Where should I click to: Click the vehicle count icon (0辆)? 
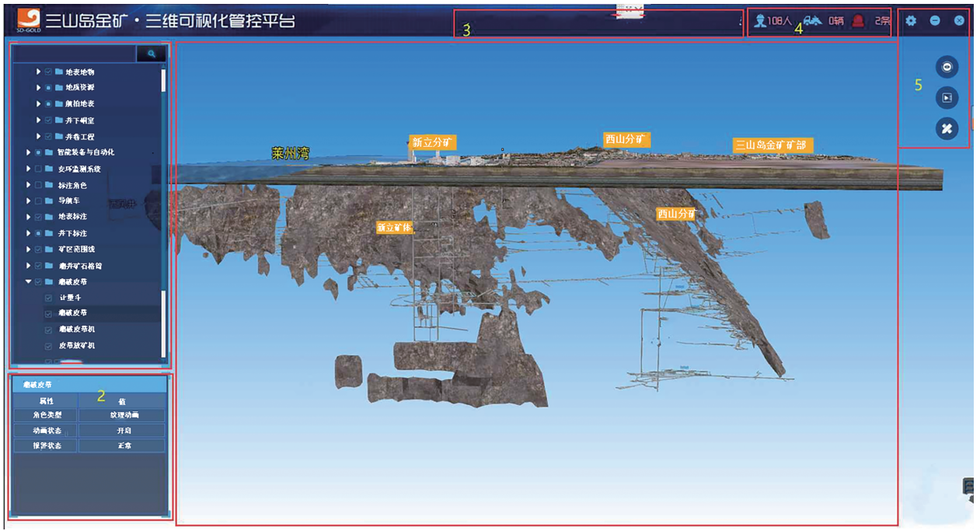coord(812,22)
